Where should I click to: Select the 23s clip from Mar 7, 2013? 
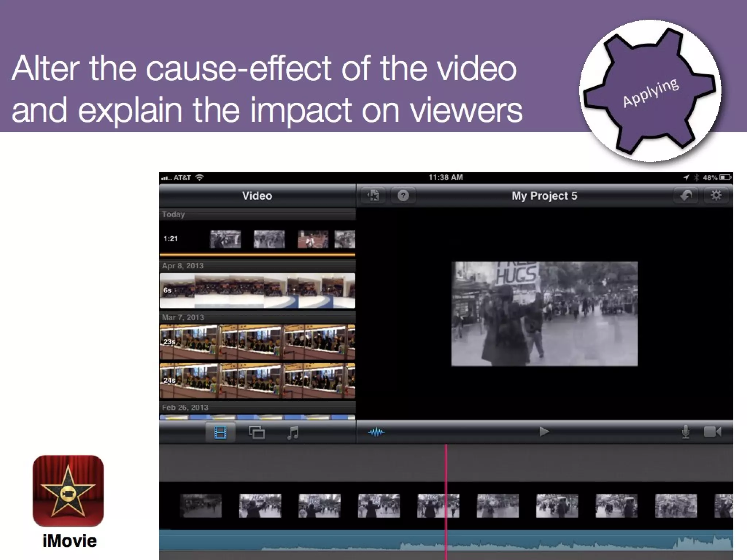[257, 342]
